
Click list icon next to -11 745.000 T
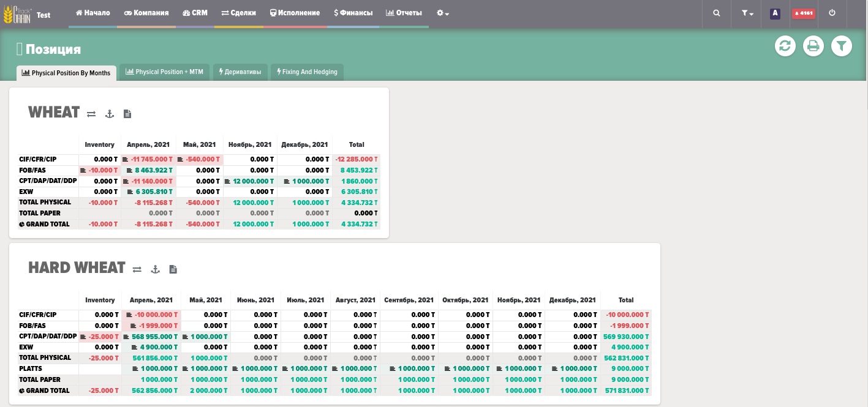point(126,160)
